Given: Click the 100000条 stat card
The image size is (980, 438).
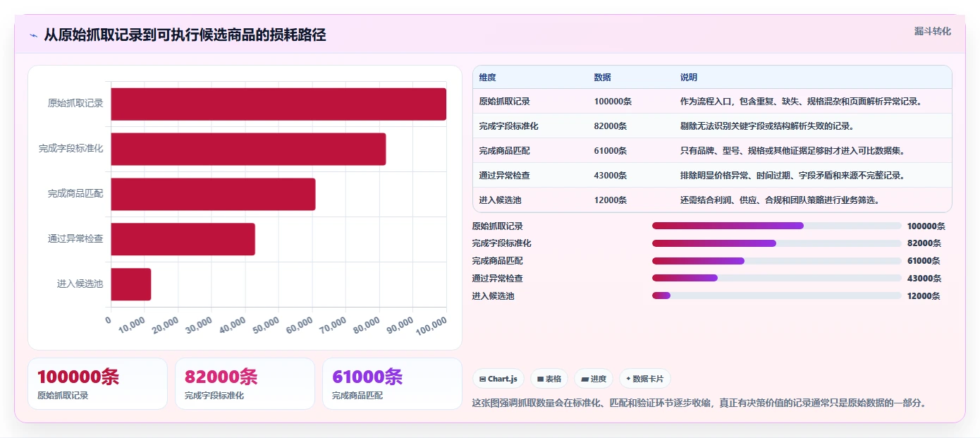Looking at the screenshot, I should pos(97,384).
